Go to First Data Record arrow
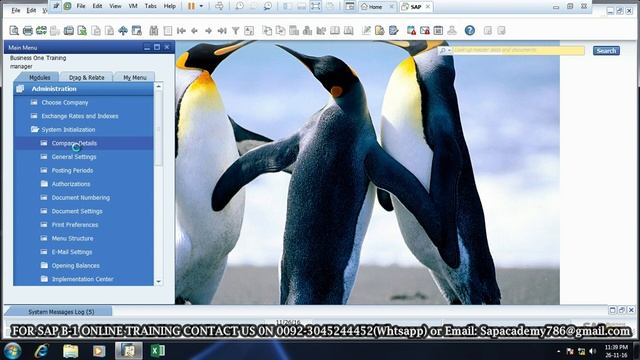Image resolution: width=640 pixels, height=360 pixels. (181, 31)
